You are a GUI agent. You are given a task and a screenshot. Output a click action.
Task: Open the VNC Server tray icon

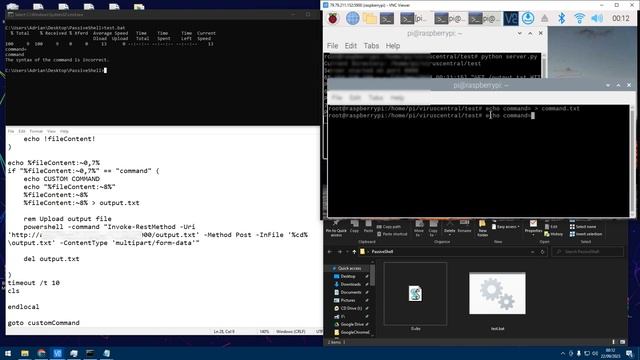tap(511, 18)
